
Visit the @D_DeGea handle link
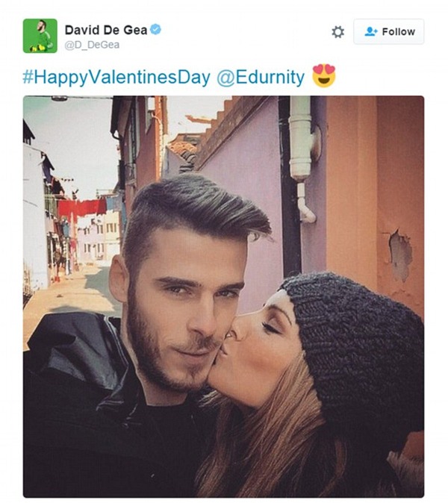(x=92, y=45)
